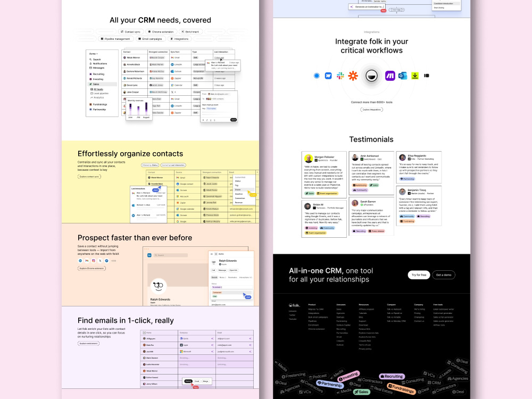Screen dimensions: 532x399
Task: Click the "Connect more than 6000+ tools" text
Action: tap(371, 102)
